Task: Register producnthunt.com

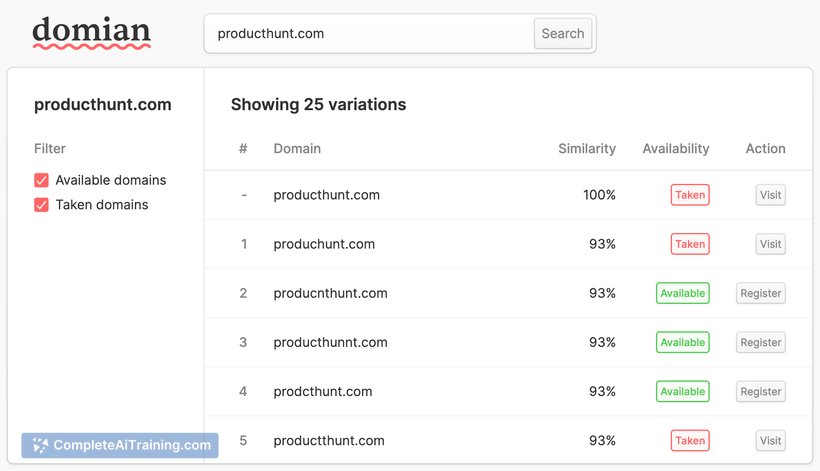Action: tap(760, 293)
